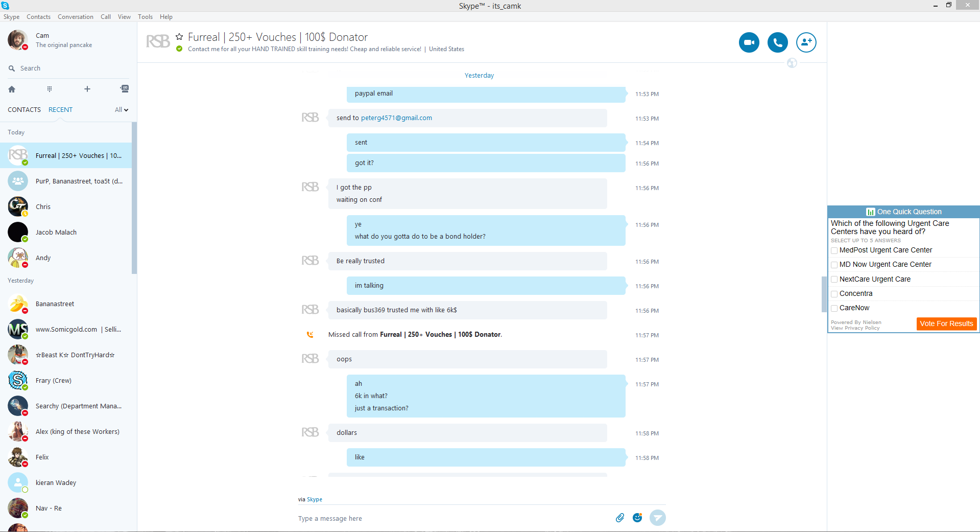The width and height of the screenshot is (980, 532).
Task: Click the contact list scrollbar
Action: coord(134,198)
